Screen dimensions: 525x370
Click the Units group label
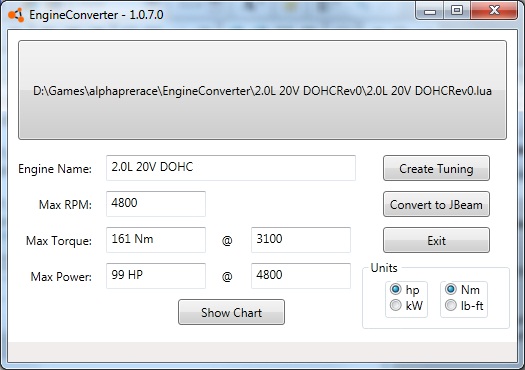tap(384, 268)
